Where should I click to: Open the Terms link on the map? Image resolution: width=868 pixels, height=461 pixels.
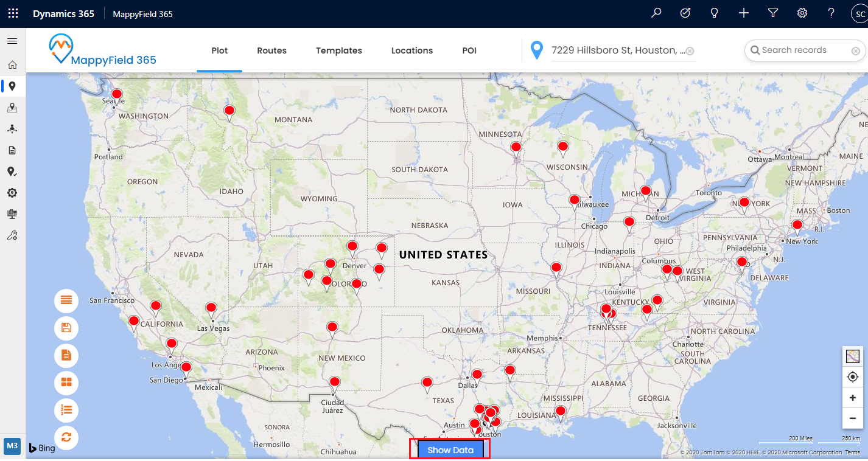click(852, 452)
